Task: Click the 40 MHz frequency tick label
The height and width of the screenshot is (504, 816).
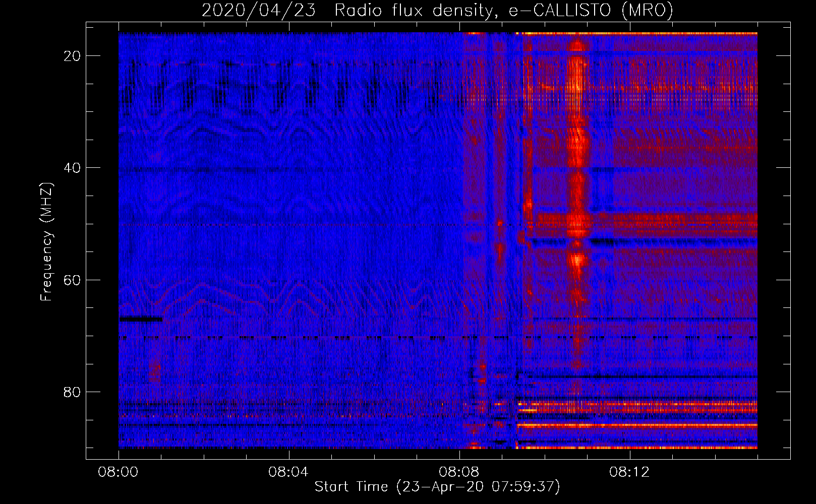Action: (x=72, y=168)
